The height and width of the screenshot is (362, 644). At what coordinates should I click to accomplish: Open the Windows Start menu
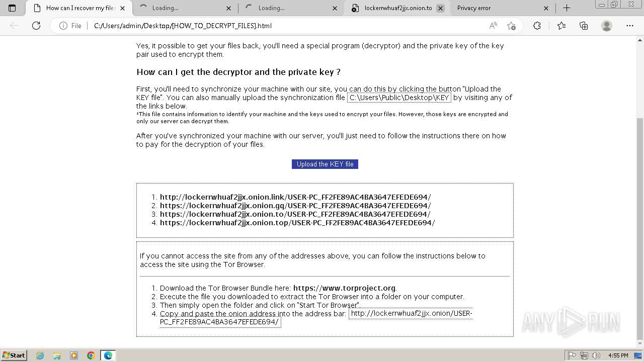click(14, 355)
